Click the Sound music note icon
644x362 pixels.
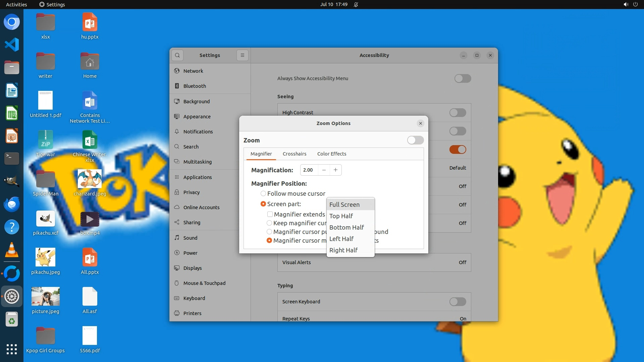click(x=177, y=238)
